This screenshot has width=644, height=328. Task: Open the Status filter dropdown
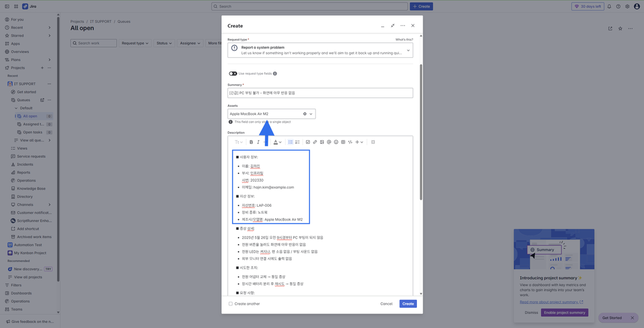pos(165,43)
